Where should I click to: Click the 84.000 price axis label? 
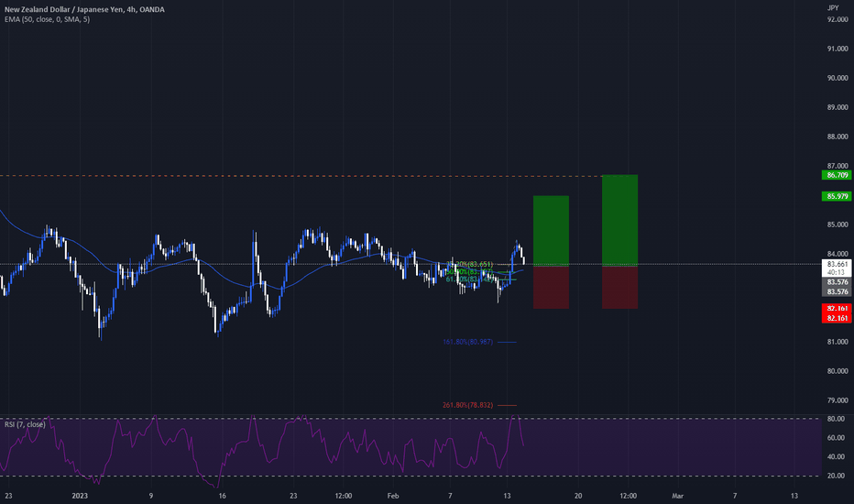pyautogui.click(x=838, y=254)
